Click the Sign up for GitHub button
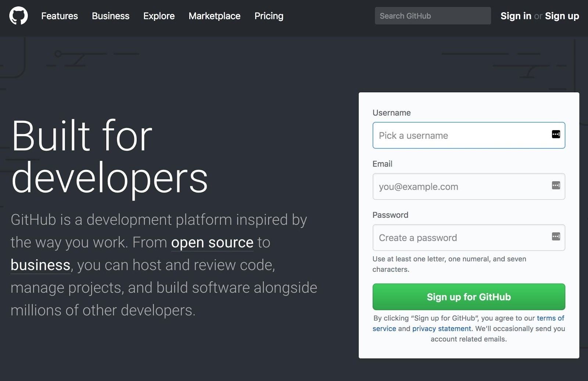The width and height of the screenshot is (588, 381). [x=469, y=297]
